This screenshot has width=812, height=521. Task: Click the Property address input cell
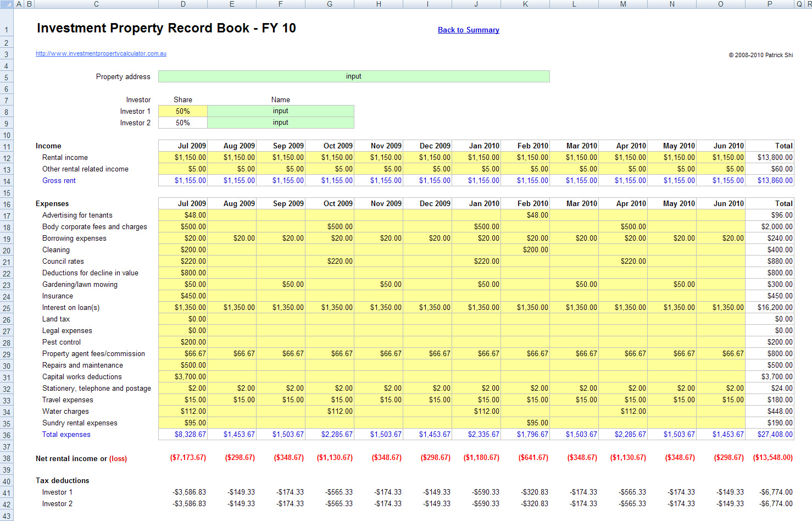(x=354, y=76)
